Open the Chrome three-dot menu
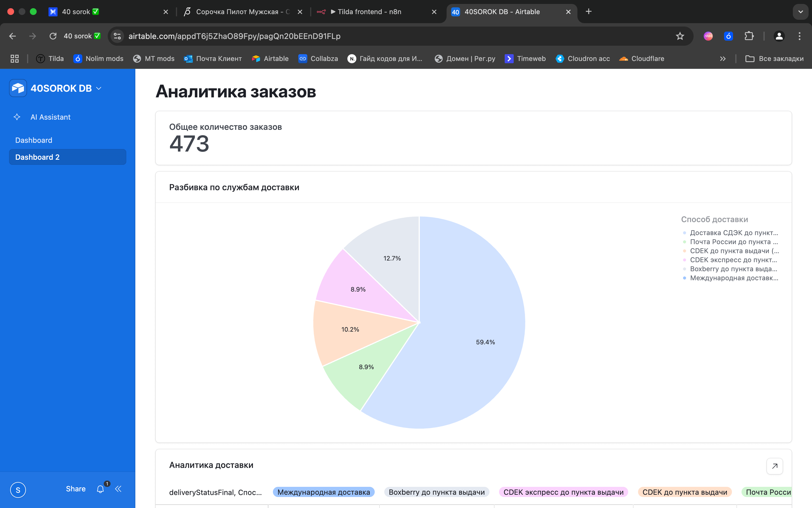This screenshot has width=812, height=508. (800, 36)
